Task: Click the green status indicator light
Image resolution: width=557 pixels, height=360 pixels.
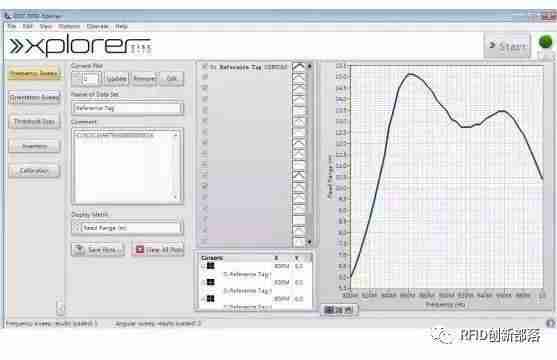Action: (x=545, y=42)
